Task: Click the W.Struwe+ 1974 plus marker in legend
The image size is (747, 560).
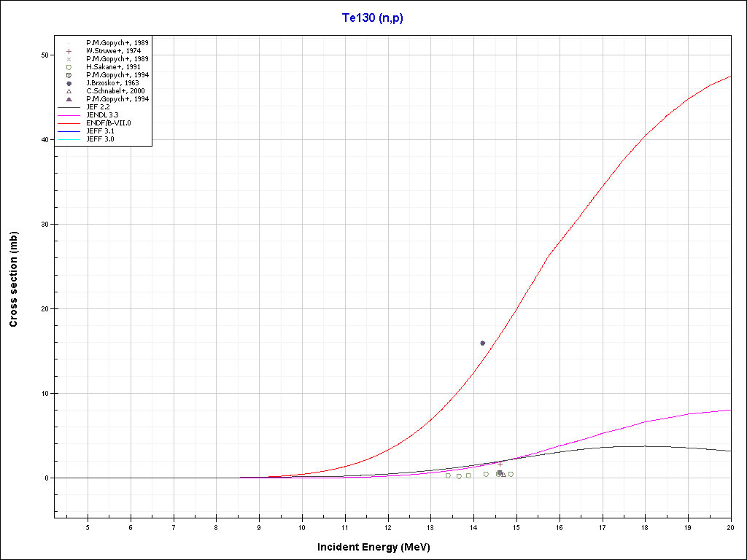Action: [x=69, y=51]
